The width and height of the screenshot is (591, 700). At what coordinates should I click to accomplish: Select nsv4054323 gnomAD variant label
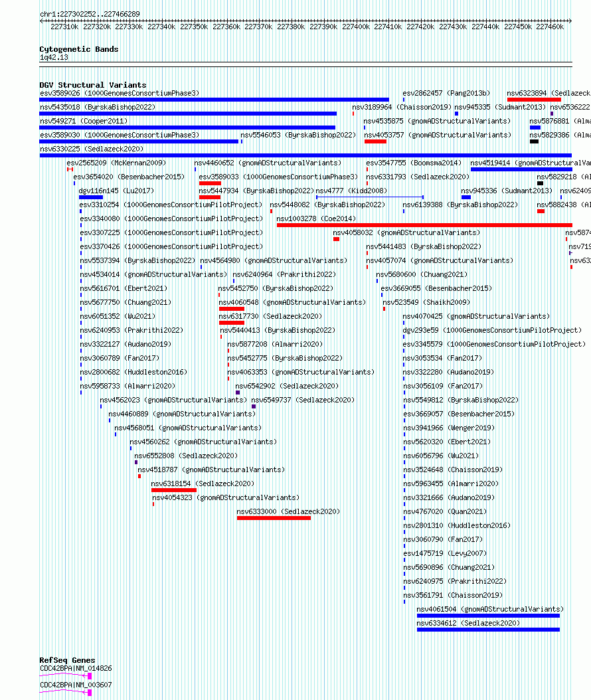pos(226,497)
